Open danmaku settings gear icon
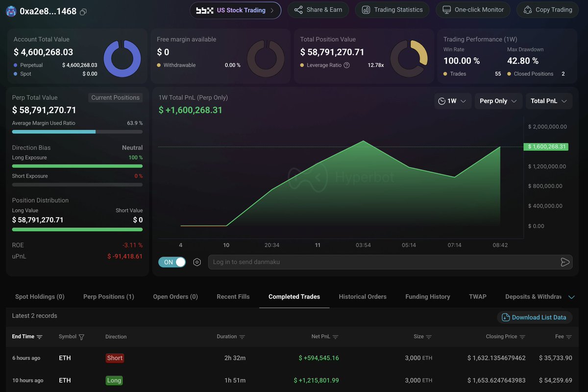Image resolution: width=588 pixels, height=392 pixels. coord(197,262)
